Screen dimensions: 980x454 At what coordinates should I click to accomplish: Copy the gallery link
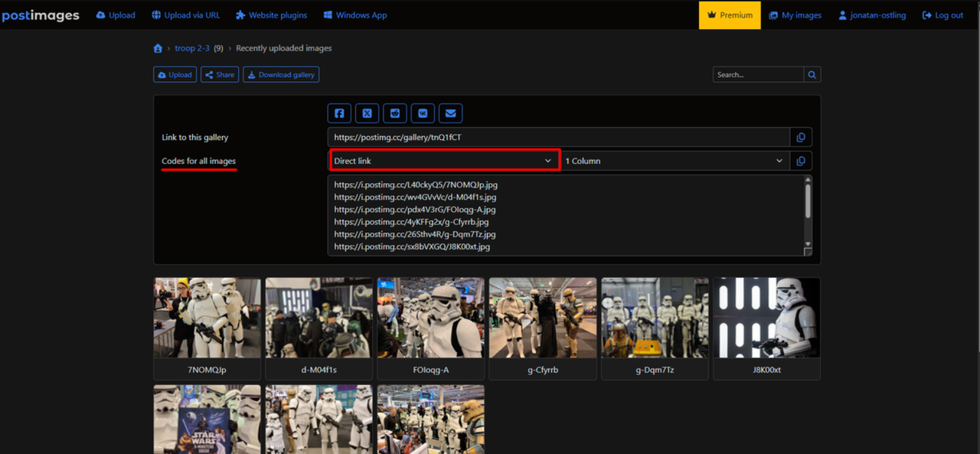(801, 137)
